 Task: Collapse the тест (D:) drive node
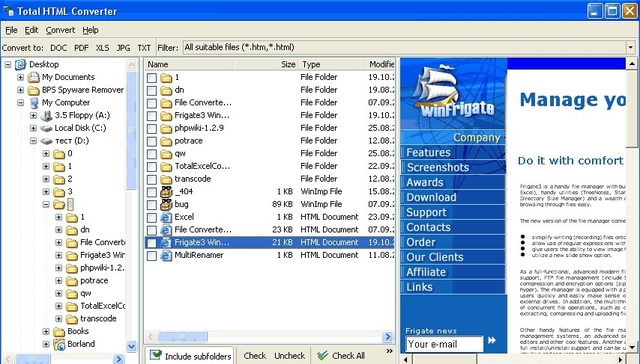point(33,141)
